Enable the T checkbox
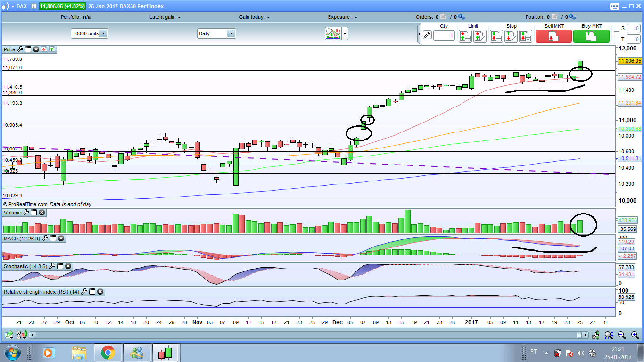This screenshot has width=644, height=362. click(x=616, y=39)
